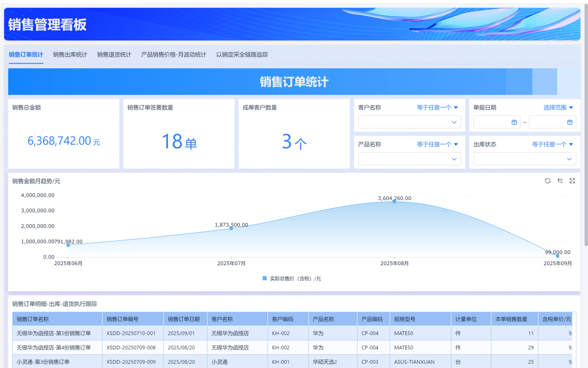Open the start date calendar icon
This screenshot has height=368, width=588.
coord(514,122)
